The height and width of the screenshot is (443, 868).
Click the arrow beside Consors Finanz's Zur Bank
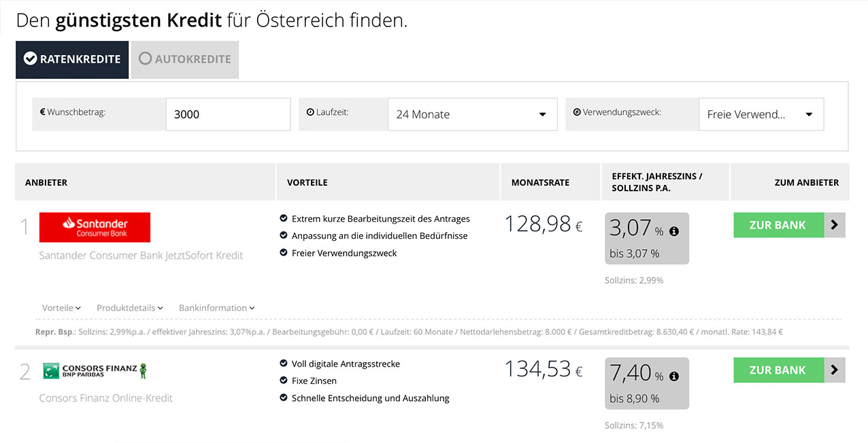point(835,370)
